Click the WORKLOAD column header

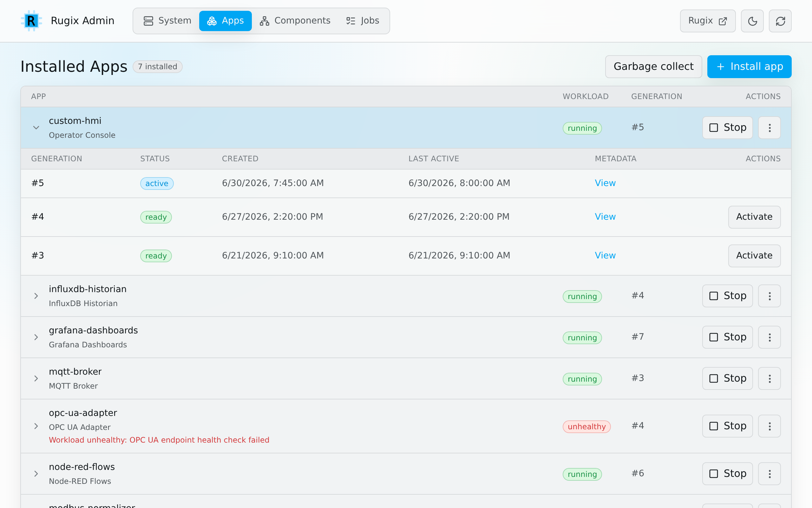[586, 97]
